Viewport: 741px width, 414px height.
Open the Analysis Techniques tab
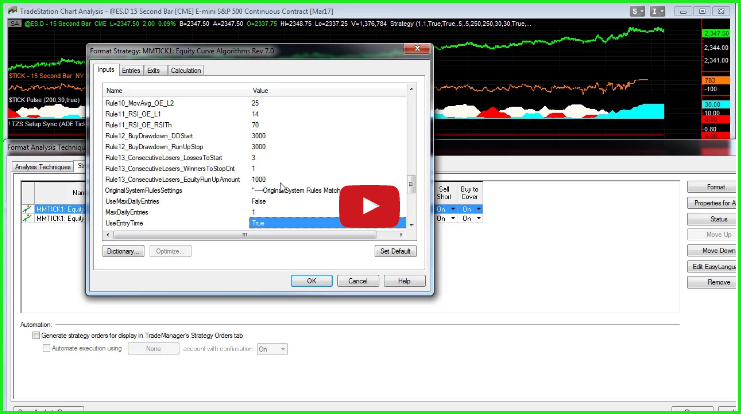tap(43, 167)
